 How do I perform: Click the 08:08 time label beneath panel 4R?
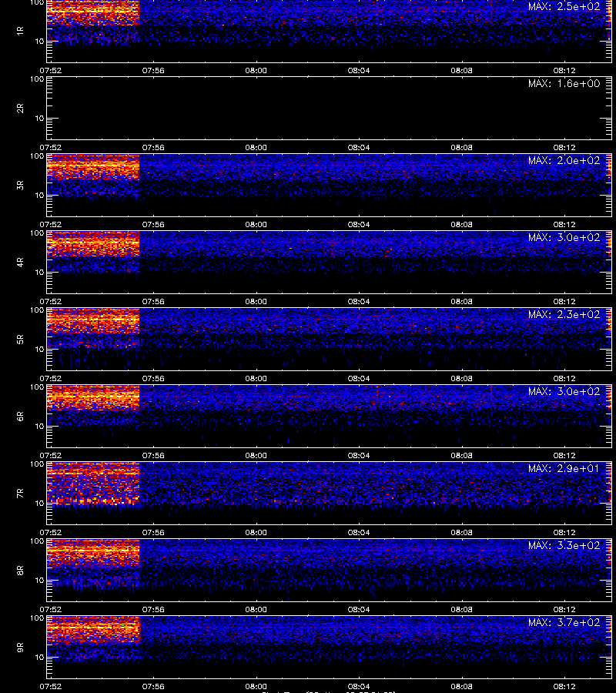[461, 301]
